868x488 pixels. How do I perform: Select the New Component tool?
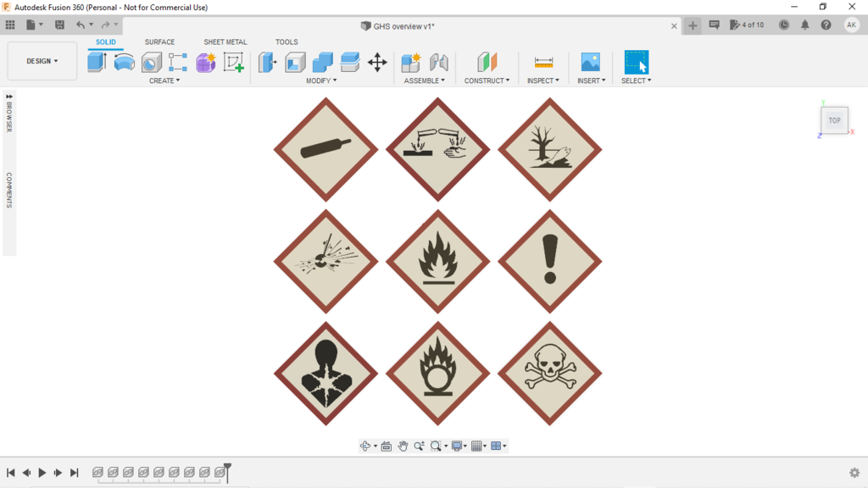pos(411,63)
